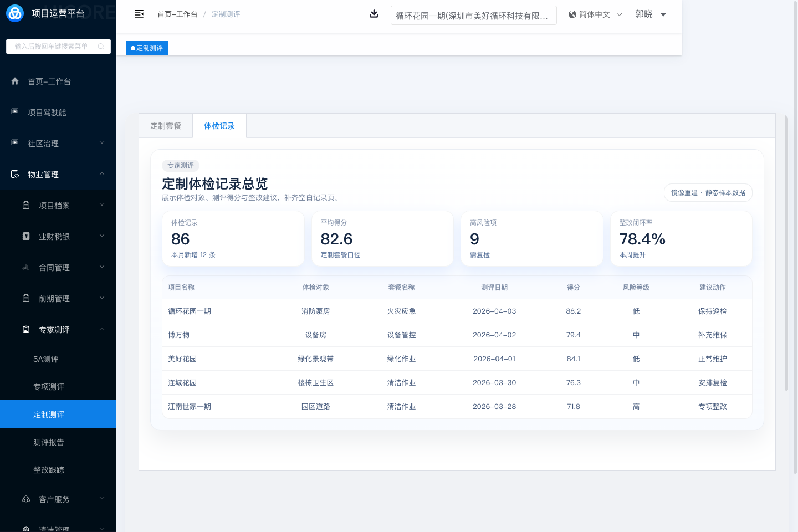Switch to the 定制套餐 tab
The width and height of the screenshot is (798, 532).
(166, 126)
